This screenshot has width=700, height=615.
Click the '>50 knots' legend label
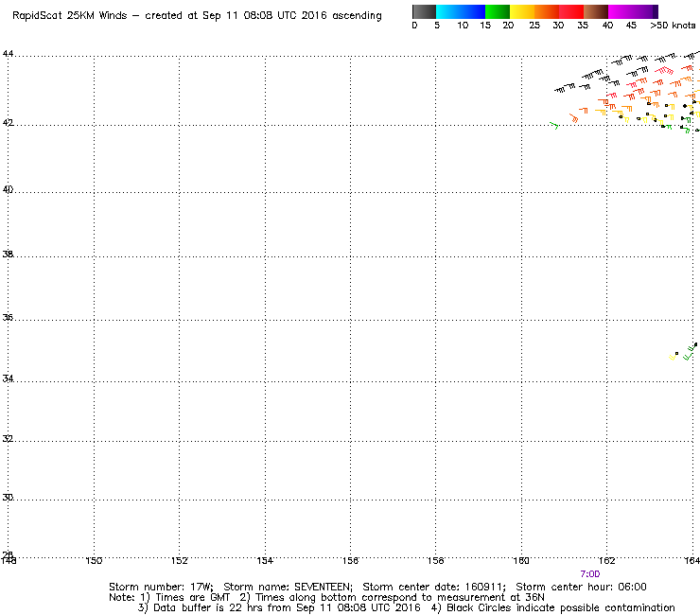[673, 26]
